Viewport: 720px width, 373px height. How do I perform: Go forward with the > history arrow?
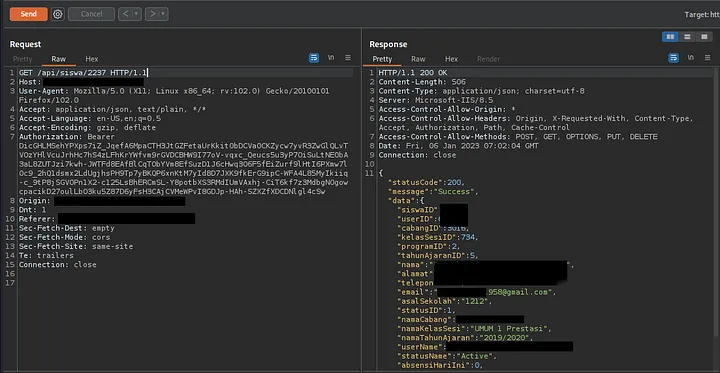tap(152, 14)
